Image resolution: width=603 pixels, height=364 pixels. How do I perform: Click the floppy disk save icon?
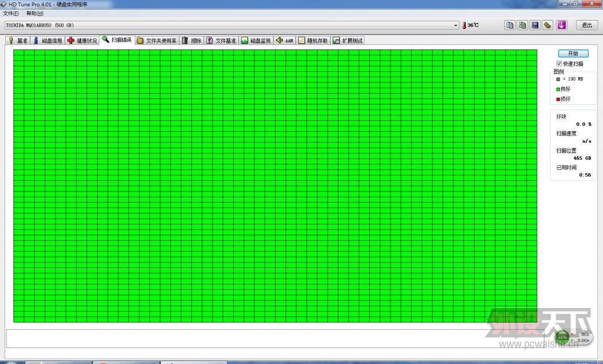point(535,25)
